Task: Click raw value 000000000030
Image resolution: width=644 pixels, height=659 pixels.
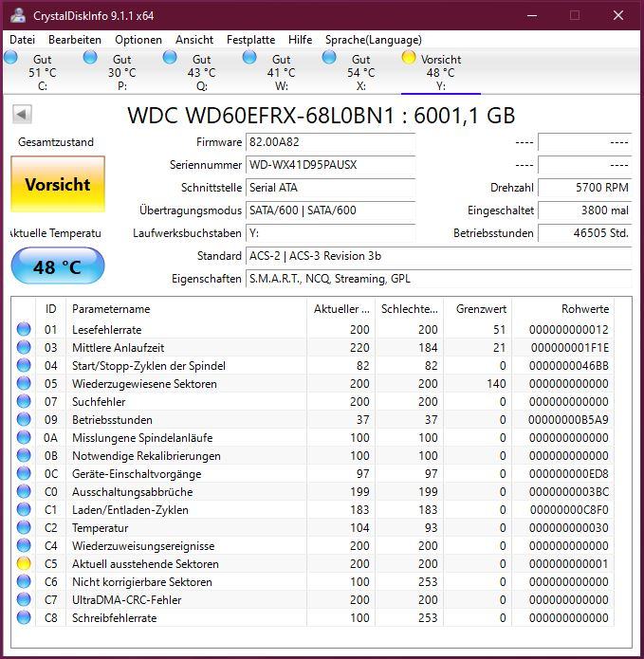Action: pyautogui.click(x=569, y=528)
